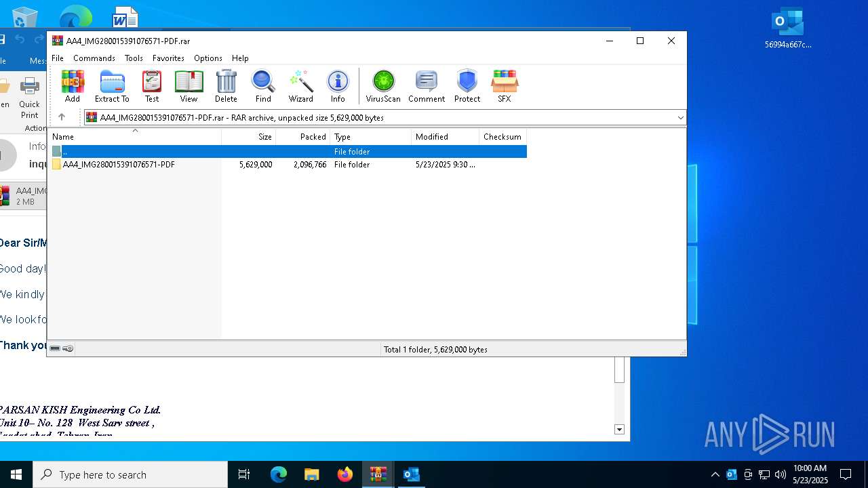Screen dimensions: 868x488
Task: Click Quick Print in Outlook window
Action: coord(29,97)
